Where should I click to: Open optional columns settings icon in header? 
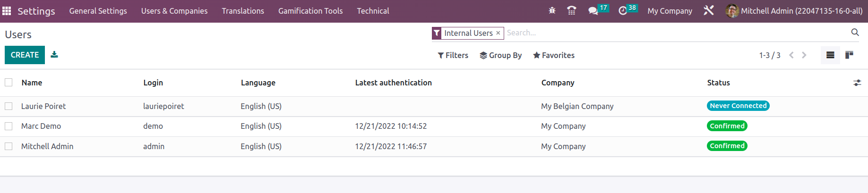[857, 83]
